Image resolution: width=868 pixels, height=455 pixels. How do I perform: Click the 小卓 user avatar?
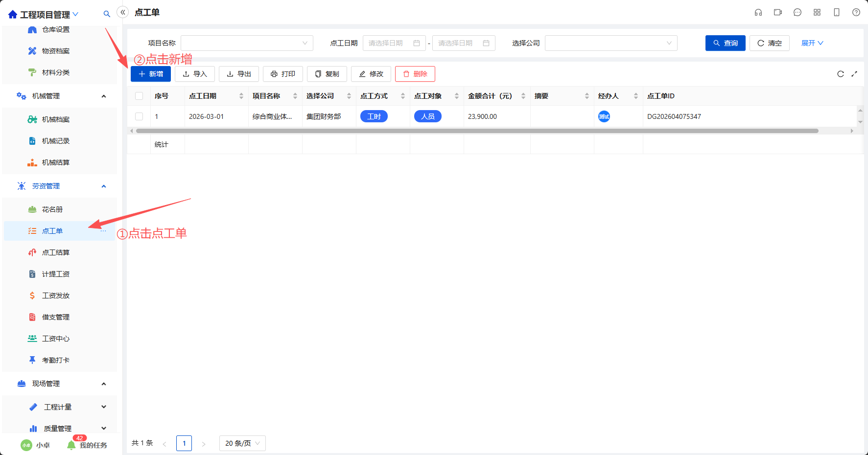pyautogui.click(x=26, y=445)
